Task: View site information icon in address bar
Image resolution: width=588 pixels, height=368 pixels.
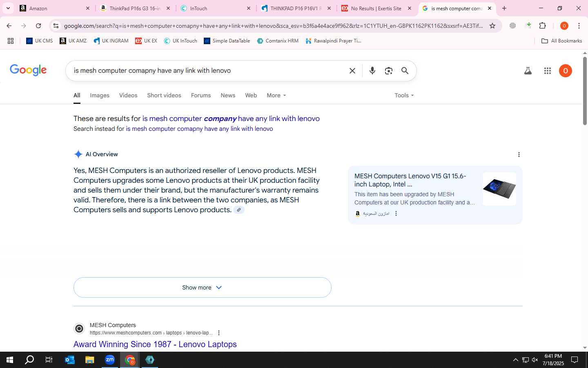Action: (56, 26)
